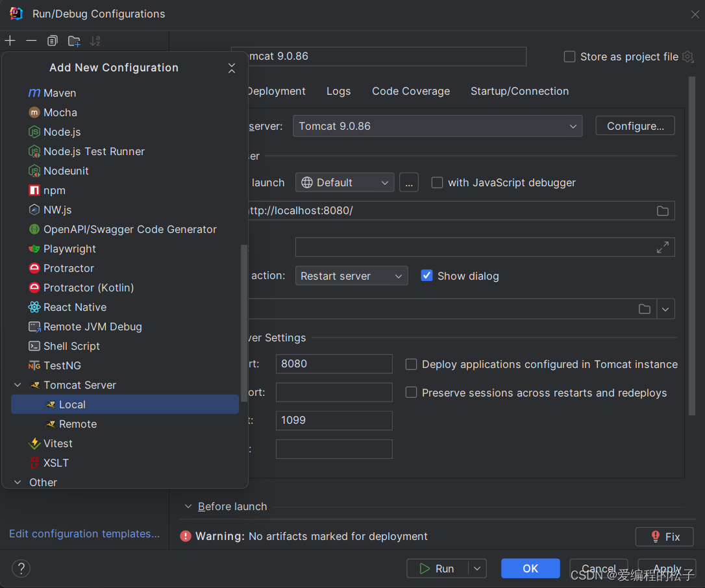Choose Tomcat Server Local option
This screenshot has width=705, height=588.
(x=125, y=404)
